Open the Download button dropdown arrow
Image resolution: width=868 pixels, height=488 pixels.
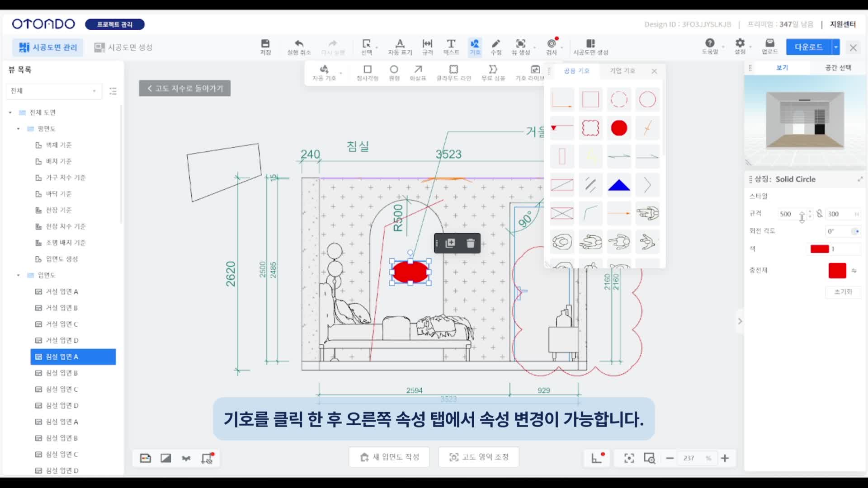click(x=836, y=47)
